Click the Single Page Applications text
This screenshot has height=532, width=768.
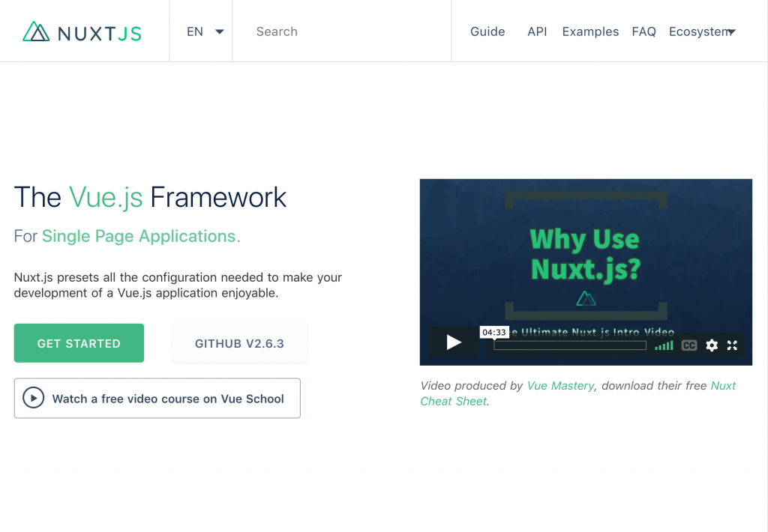pyautogui.click(x=139, y=236)
